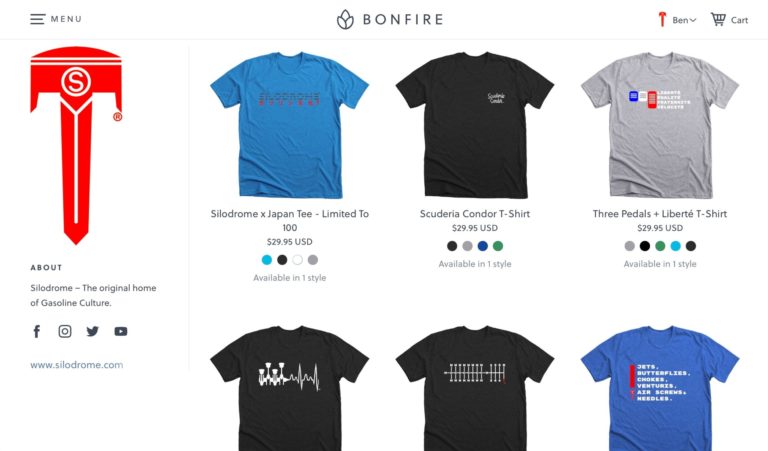
Task: Open Three Pedals + Liberté T-Shirt title
Action: pyautogui.click(x=660, y=214)
